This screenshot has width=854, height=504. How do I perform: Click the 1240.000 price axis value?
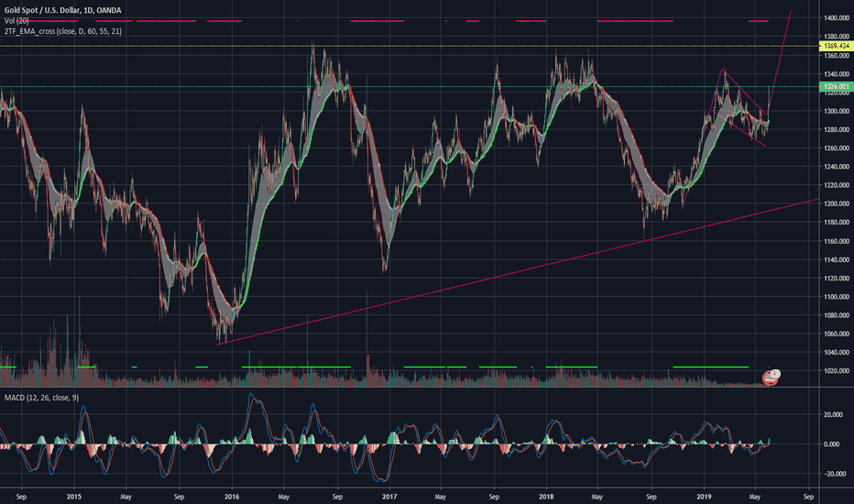(837, 167)
